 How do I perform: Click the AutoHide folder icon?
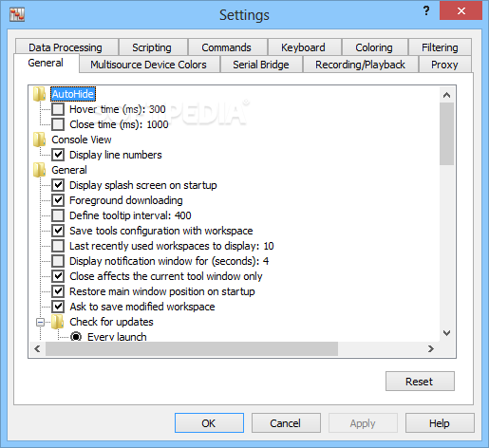40,94
